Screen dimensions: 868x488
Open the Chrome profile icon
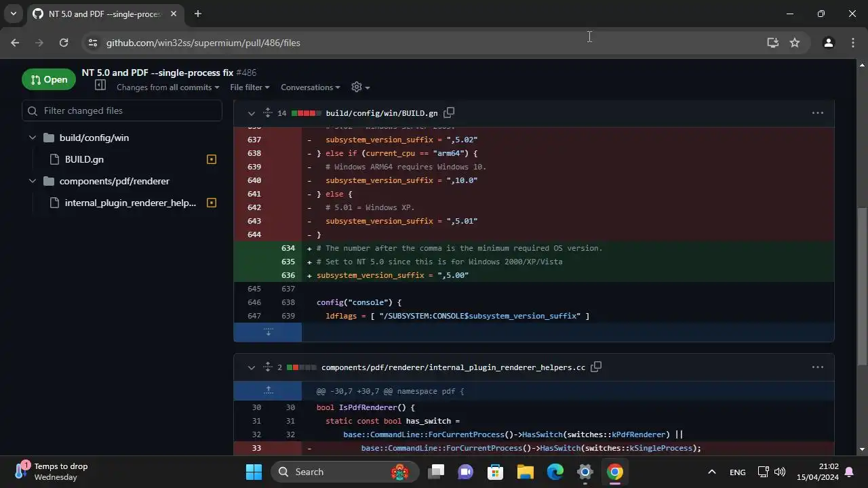tap(828, 43)
